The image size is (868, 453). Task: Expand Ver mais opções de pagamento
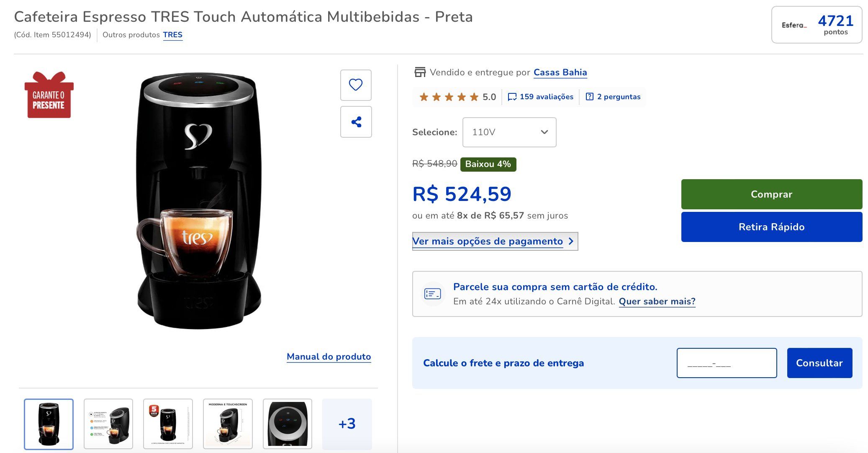tap(495, 242)
